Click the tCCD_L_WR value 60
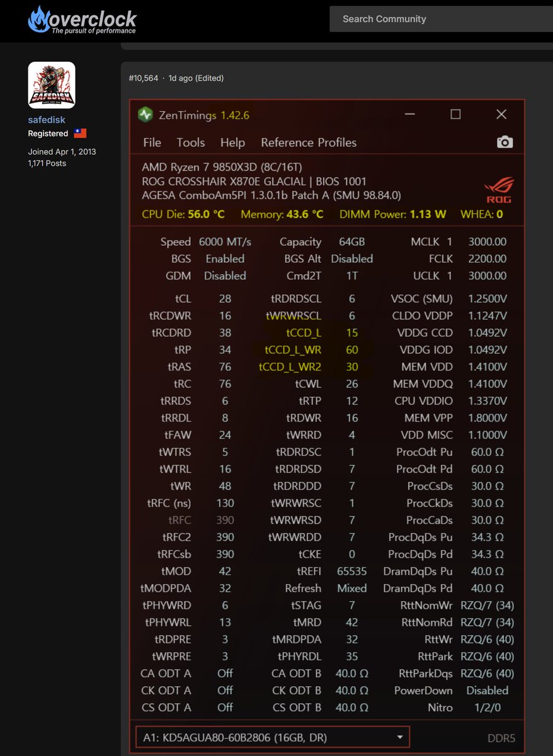 [x=352, y=350]
